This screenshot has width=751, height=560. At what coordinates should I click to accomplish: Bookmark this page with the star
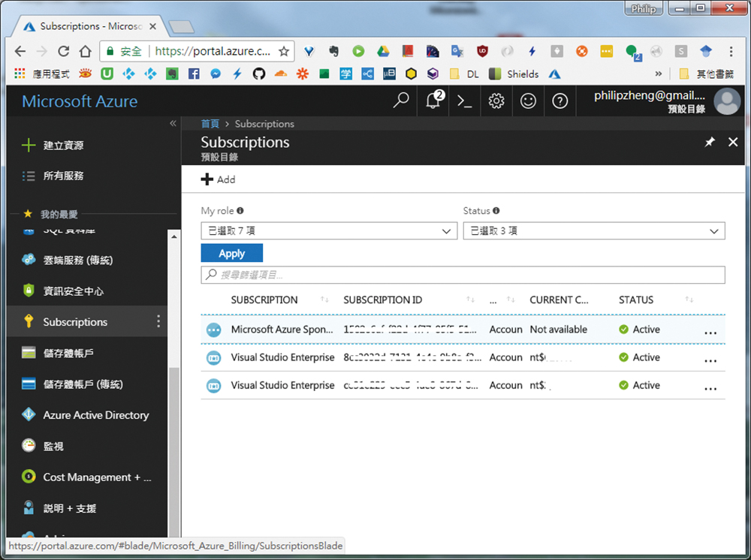[284, 51]
